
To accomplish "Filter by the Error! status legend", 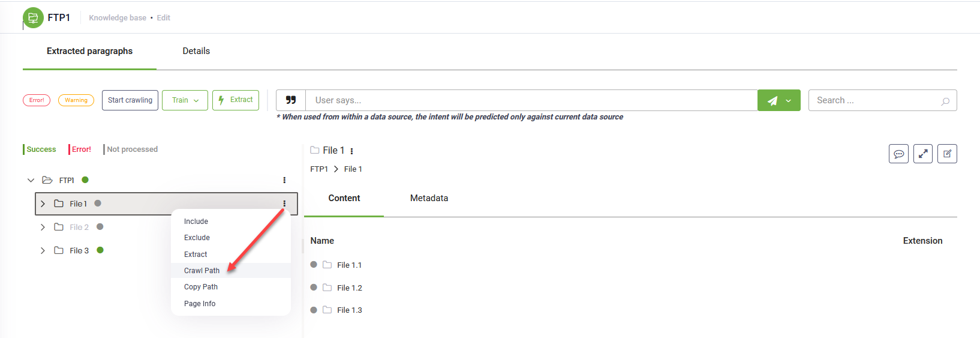I will [x=82, y=149].
